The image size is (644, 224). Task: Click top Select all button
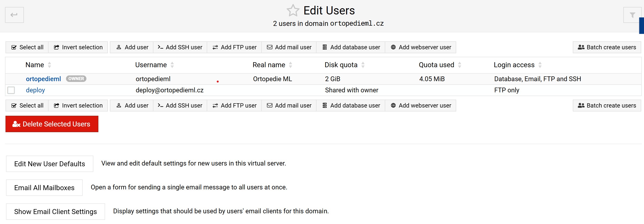[27, 47]
